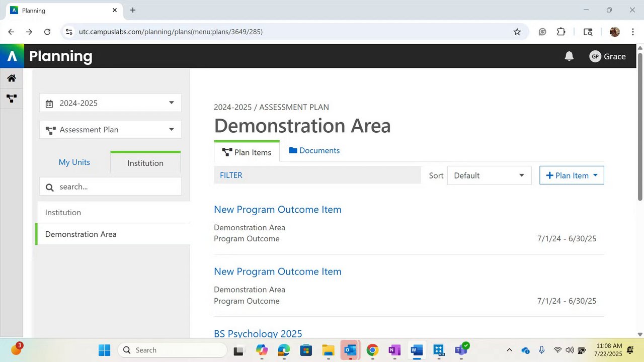This screenshot has width=644, height=362.
Task: Click the home icon in left sidebar
Action: pyautogui.click(x=12, y=78)
